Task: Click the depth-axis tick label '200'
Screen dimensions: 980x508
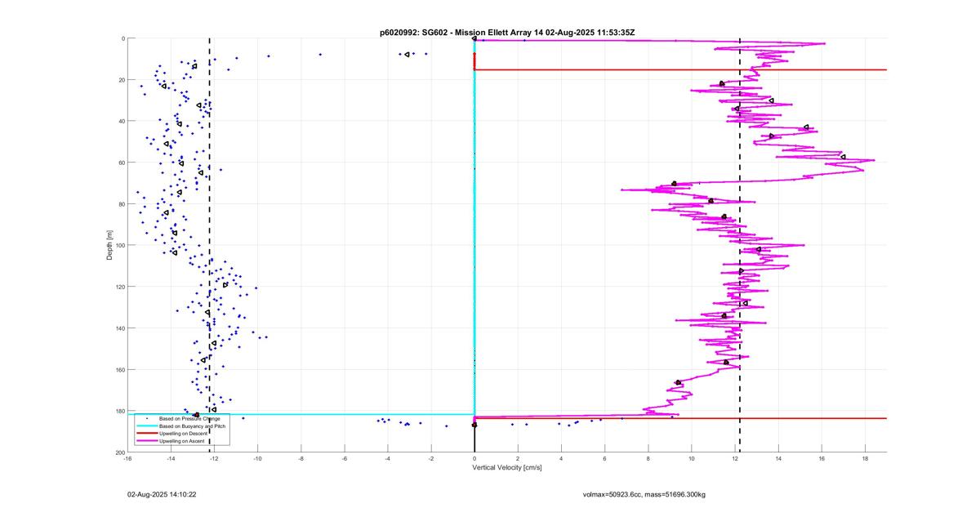Action: [x=119, y=452]
